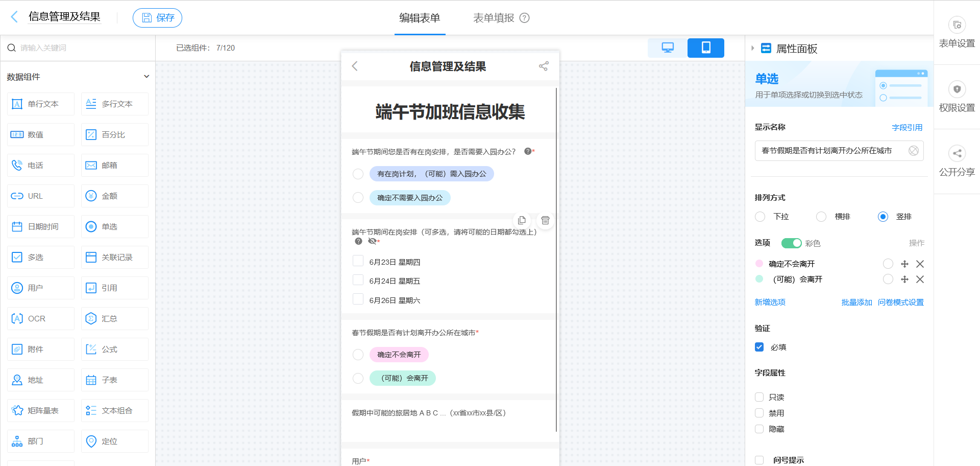Toggle off the 彩色 color option switch
The width and height of the screenshot is (980, 466).
click(x=792, y=243)
